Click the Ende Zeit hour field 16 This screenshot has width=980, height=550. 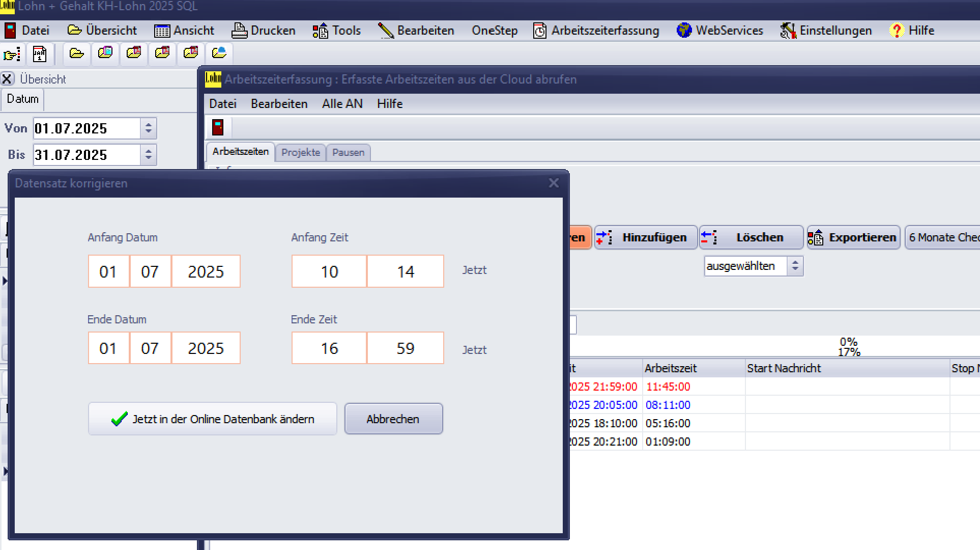pyautogui.click(x=329, y=348)
